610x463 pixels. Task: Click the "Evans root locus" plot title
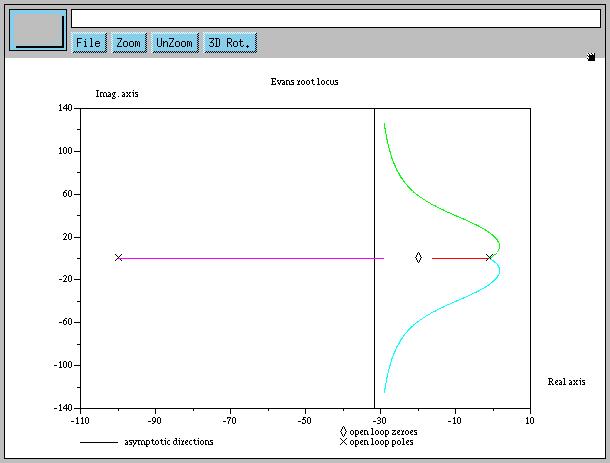click(304, 82)
